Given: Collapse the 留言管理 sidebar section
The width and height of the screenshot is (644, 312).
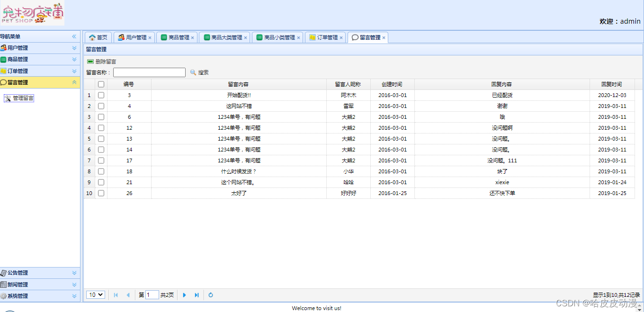Looking at the screenshot, I should 74,82.
